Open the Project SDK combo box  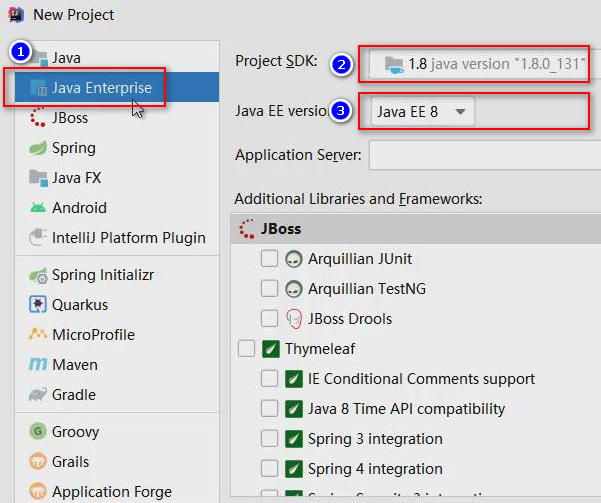pyautogui.click(x=480, y=64)
